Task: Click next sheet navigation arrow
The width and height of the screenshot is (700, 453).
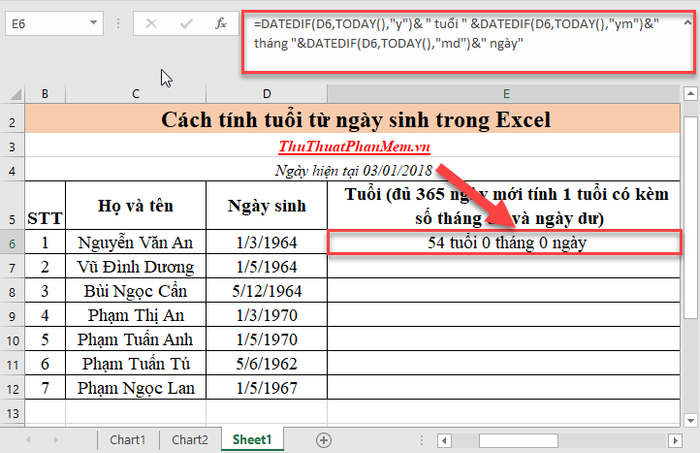Action: click(56, 440)
